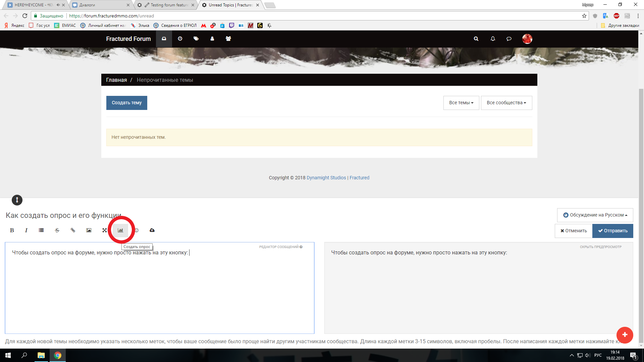Toggle composer zen fullscreen mode
The width and height of the screenshot is (644, 362).
(105, 230)
